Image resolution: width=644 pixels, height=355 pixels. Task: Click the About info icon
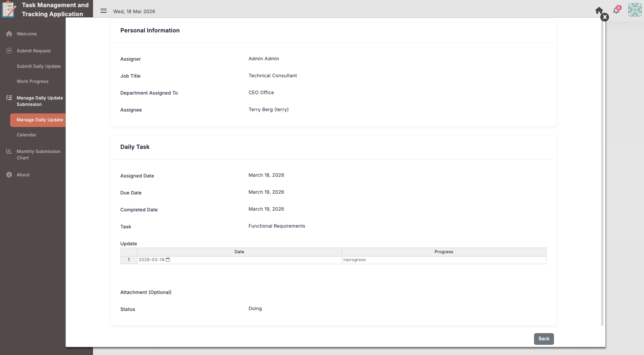point(9,175)
